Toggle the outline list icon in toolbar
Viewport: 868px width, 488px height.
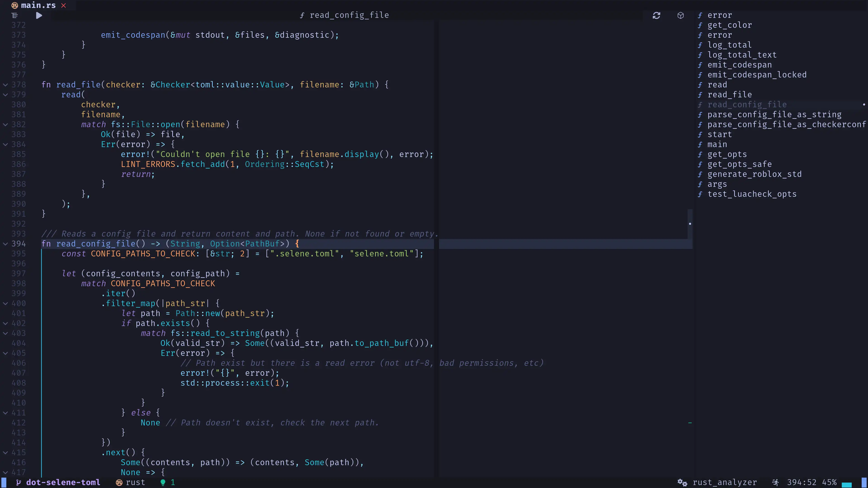click(x=14, y=15)
